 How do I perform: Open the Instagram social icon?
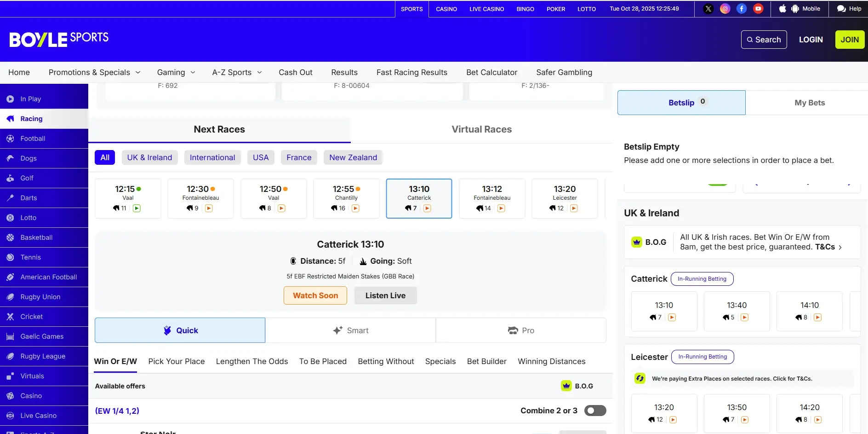[725, 9]
